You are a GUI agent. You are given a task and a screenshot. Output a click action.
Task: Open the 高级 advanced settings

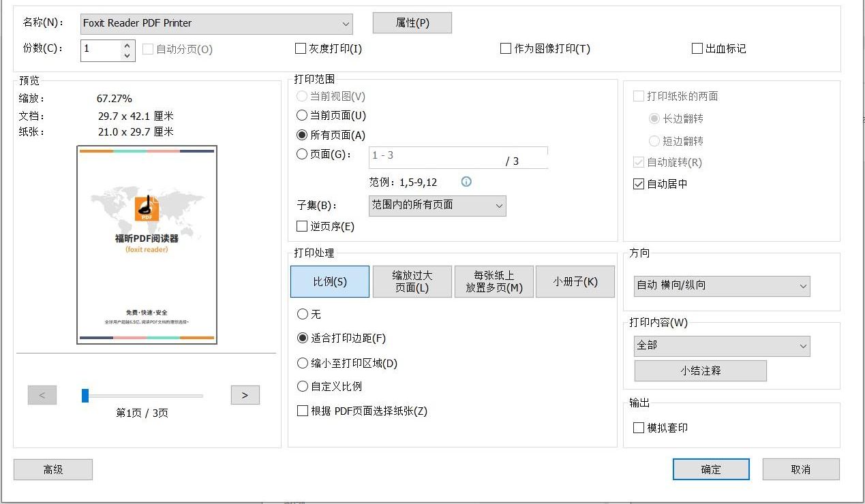pos(52,469)
